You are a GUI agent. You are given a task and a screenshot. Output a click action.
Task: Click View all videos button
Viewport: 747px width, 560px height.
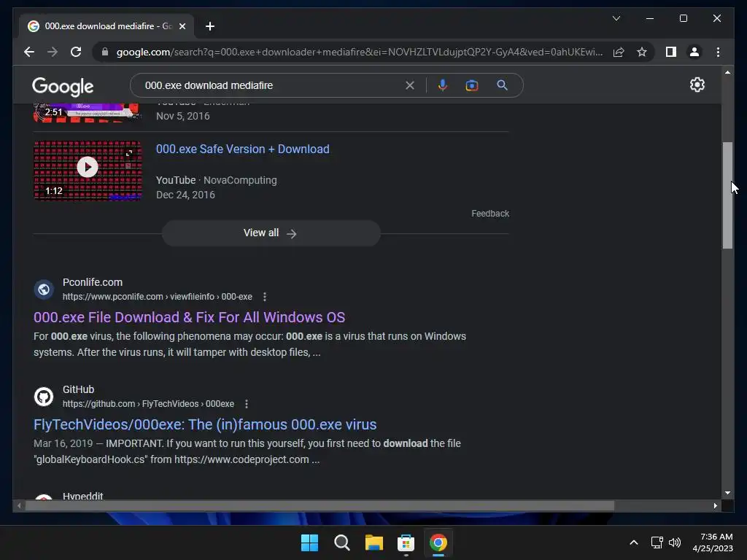pos(271,233)
